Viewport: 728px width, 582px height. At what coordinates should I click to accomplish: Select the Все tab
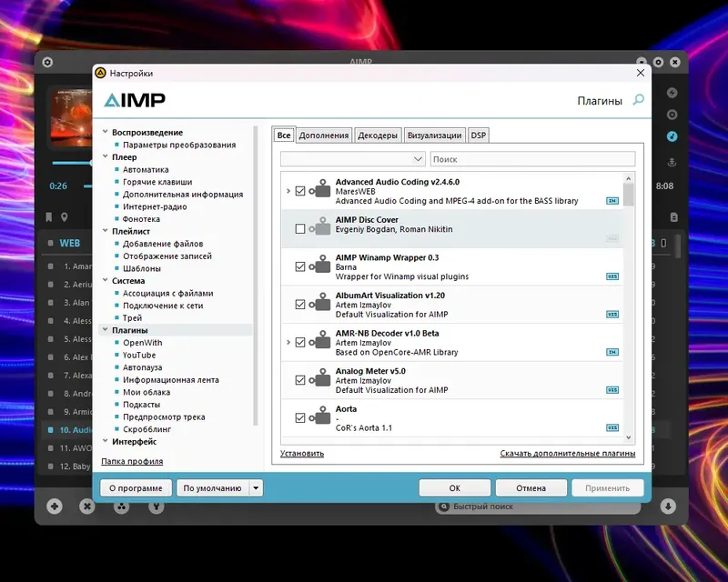pos(284,135)
